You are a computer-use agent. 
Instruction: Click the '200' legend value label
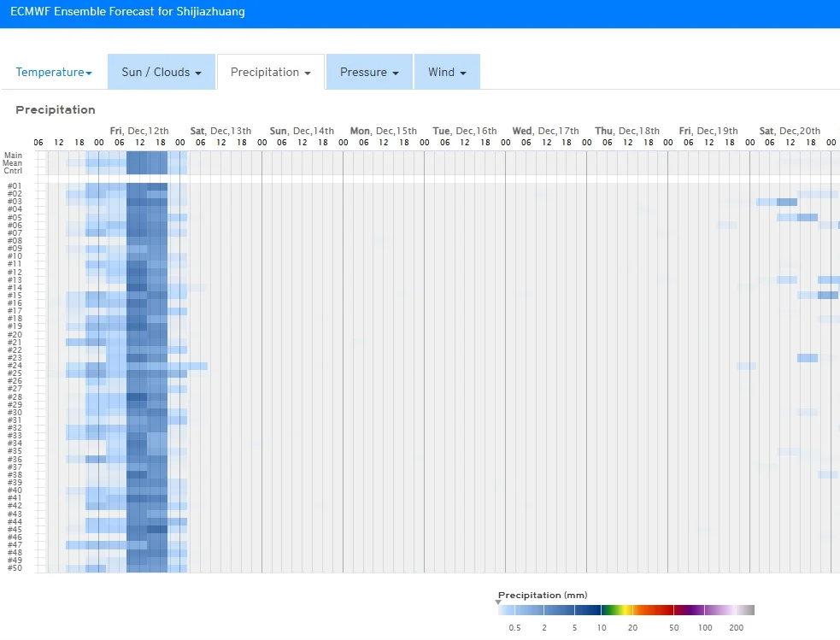(736, 628)
